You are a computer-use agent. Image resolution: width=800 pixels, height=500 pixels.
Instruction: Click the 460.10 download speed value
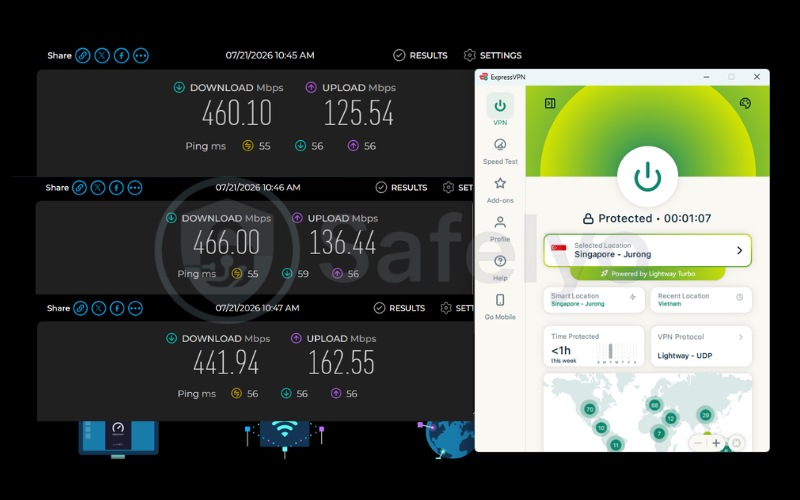[x=237, y=113]
